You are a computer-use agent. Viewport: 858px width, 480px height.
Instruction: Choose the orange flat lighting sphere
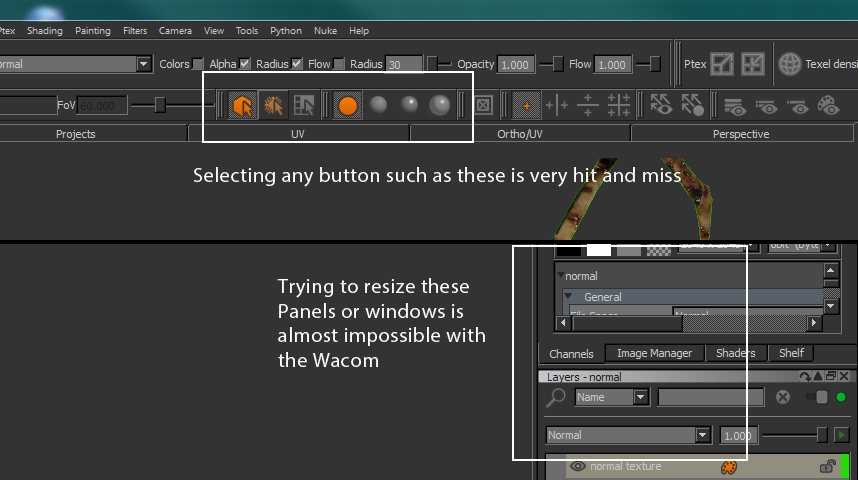tap(347, 105)
